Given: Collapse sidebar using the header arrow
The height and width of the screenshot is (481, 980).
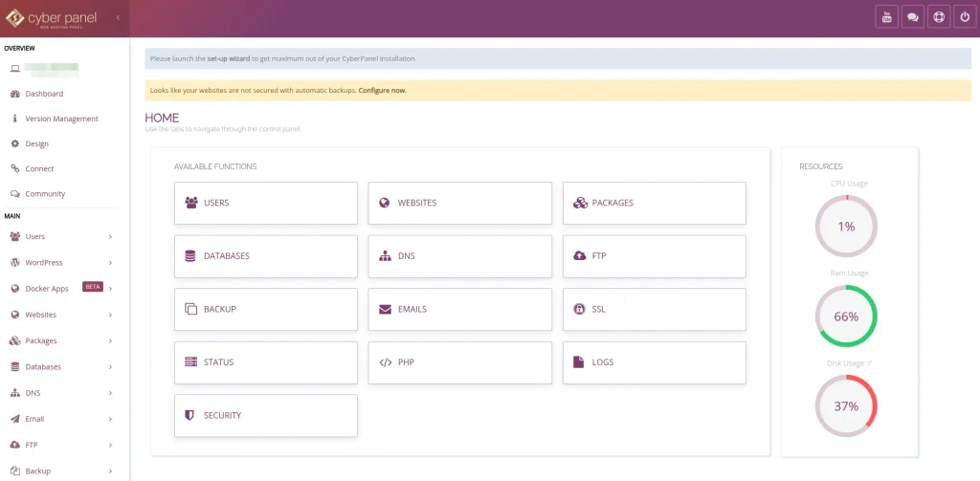Looking at the screenshot, I should click(x=118, y=17).
